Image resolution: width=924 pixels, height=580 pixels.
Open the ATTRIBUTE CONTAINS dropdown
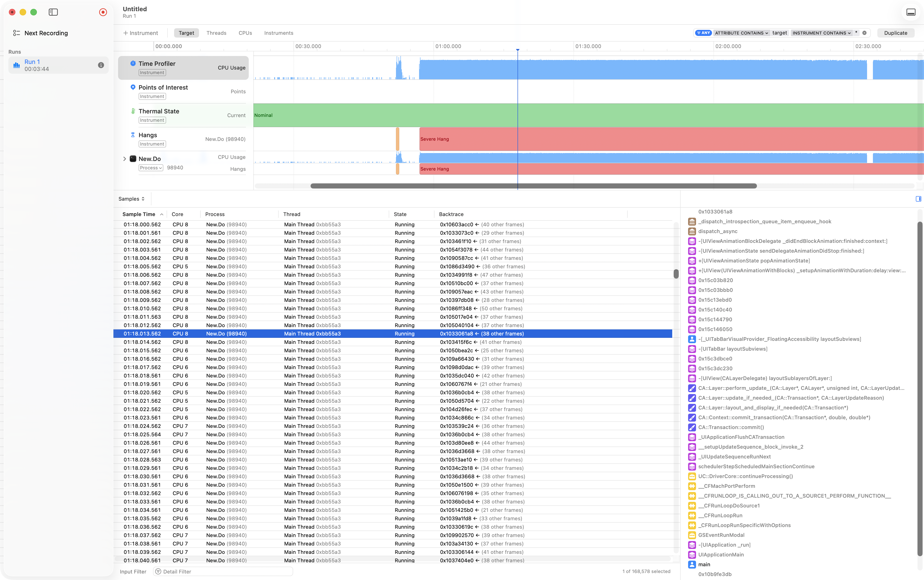click(741, 33)
